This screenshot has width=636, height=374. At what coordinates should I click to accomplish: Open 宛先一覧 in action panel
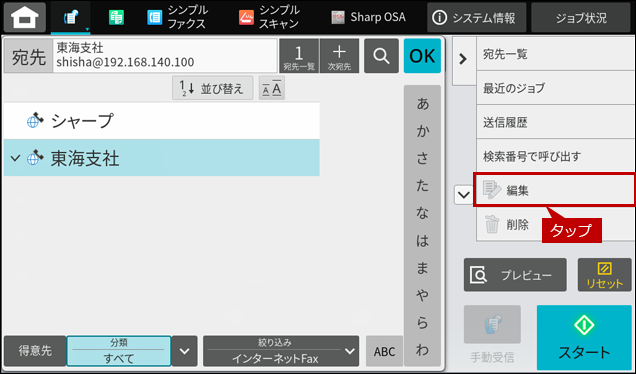click(555, 54)
